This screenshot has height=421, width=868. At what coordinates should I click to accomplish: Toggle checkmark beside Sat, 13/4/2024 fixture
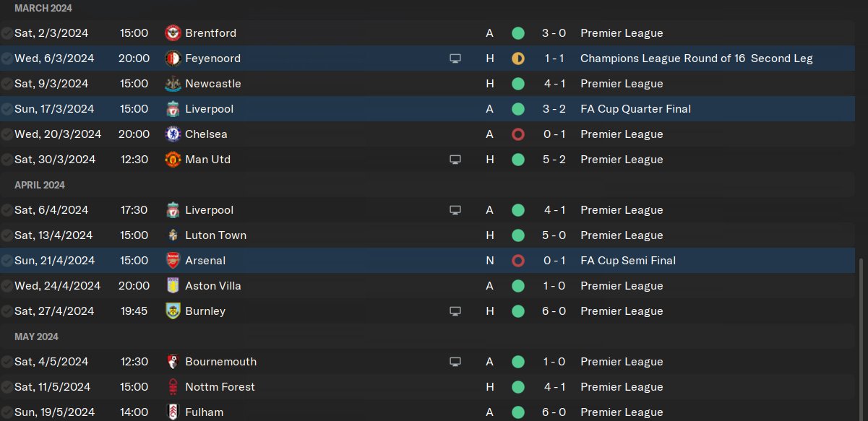click(x=7, y=235)
